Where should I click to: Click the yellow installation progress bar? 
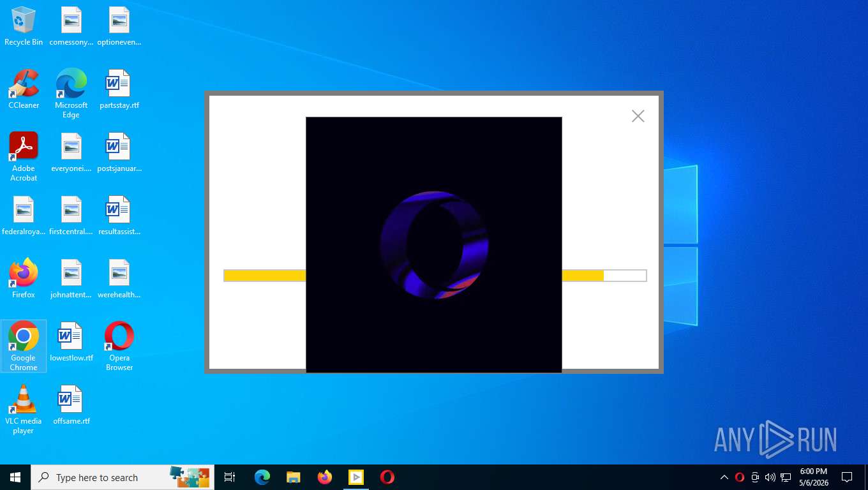pyautogui.click(x=435, y=276)
